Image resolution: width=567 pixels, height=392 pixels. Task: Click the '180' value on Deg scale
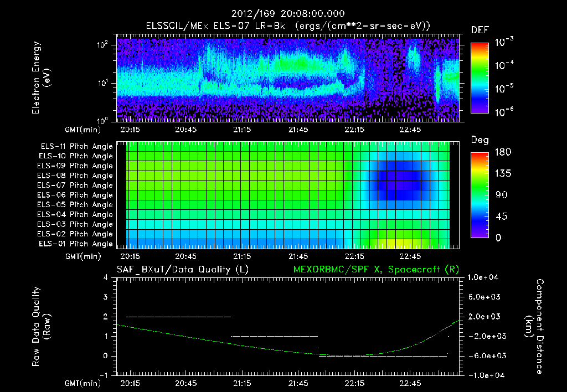(503, 152)
